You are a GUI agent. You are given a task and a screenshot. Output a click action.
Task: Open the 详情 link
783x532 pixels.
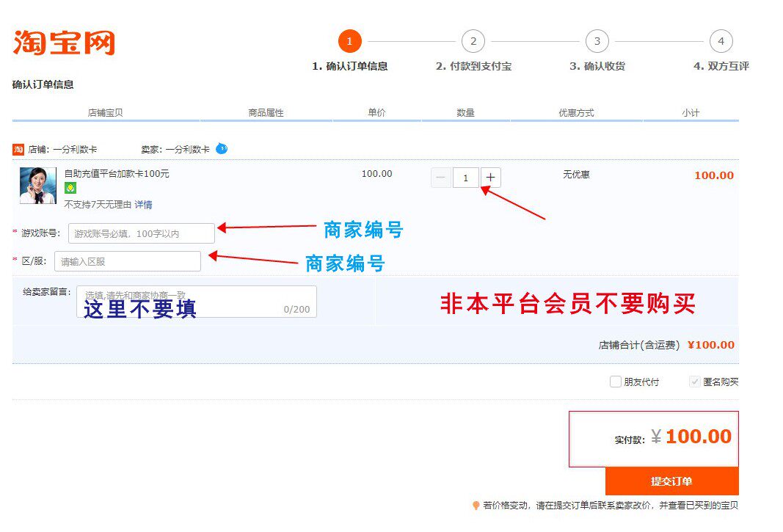click(143, 204)
